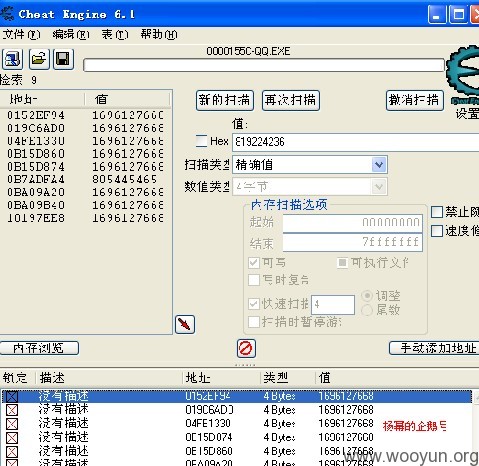Click the 新的扫描 button
This screenshot has height=466, width=479.
click(225, 100)
